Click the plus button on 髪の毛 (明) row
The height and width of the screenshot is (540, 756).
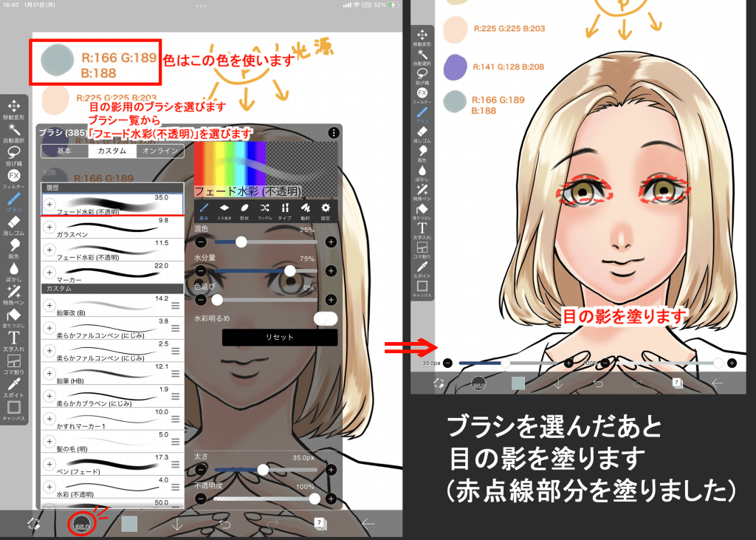click(49, 441)
